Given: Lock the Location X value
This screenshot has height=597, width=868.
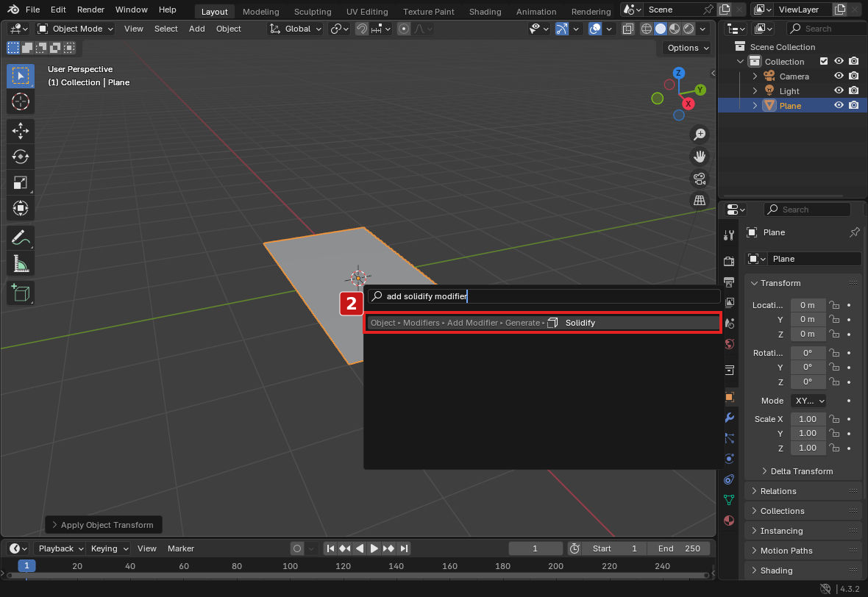Looking at the screenshot, I should point(834,305).
